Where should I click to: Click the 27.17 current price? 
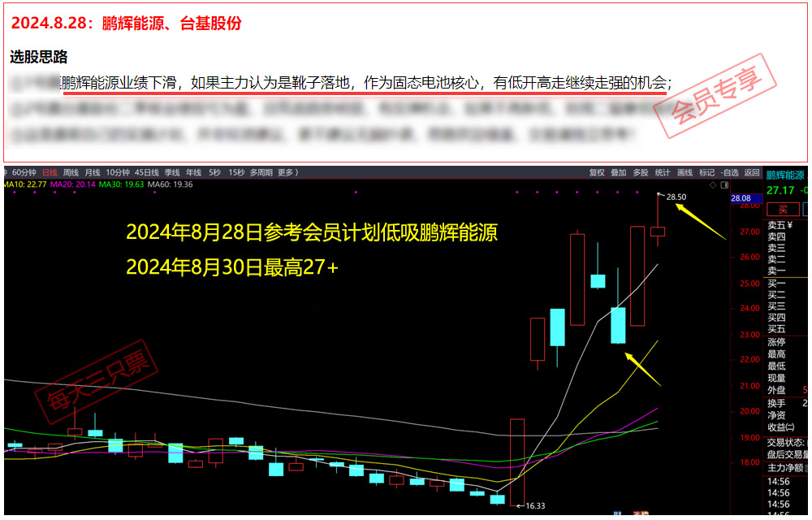click(780, 191)
